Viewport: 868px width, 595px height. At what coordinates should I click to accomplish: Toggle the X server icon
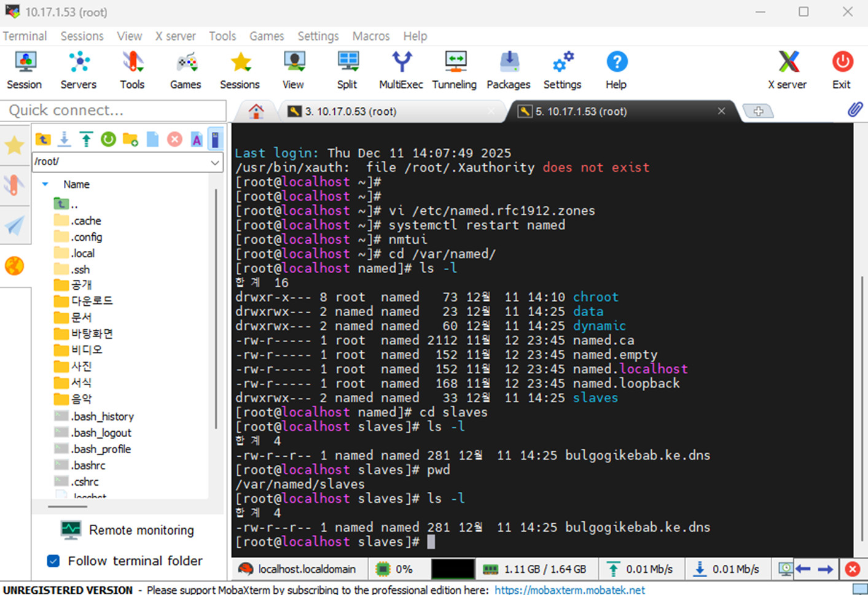(x=788, y=70)
